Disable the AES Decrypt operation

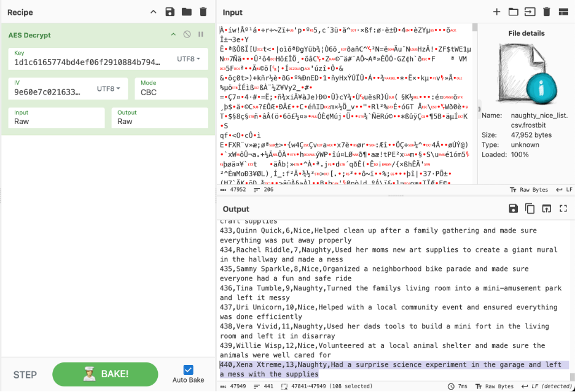(x=187, y=35)
